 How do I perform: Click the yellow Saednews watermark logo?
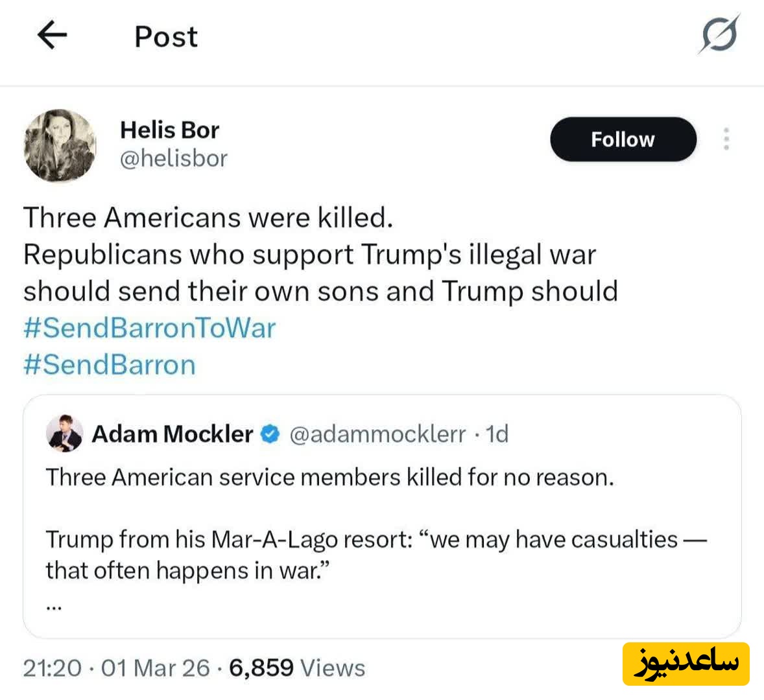(686, 664)
